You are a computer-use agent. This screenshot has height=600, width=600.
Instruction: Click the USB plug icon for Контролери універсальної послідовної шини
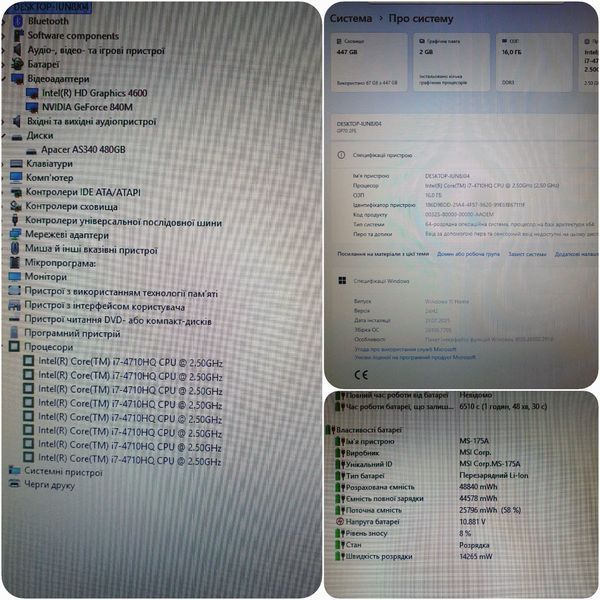pos(15,220)
